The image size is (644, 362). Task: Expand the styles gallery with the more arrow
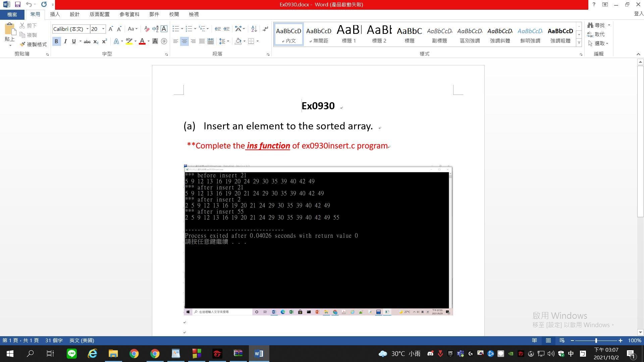(579, 43)
